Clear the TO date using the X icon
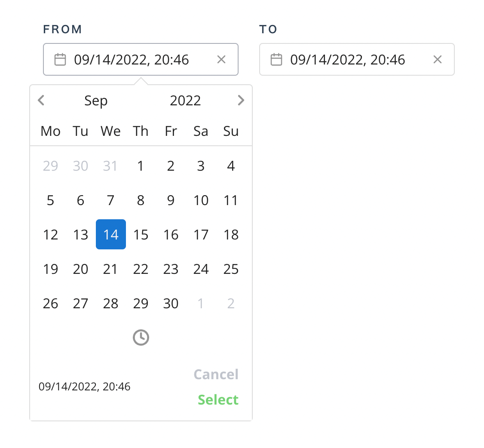Viewport: 484px width, 448px height. pos(438,59)
